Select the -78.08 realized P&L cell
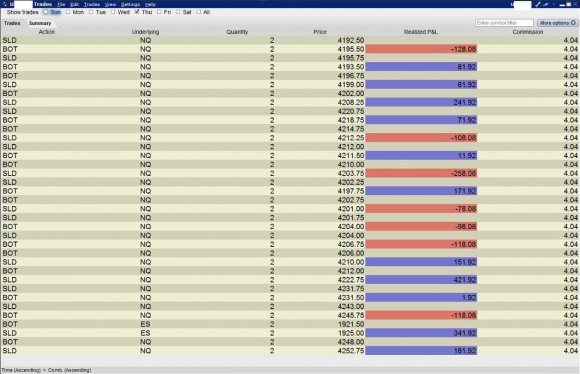Screen dimensions: 580x374 [x=421, y=209]
